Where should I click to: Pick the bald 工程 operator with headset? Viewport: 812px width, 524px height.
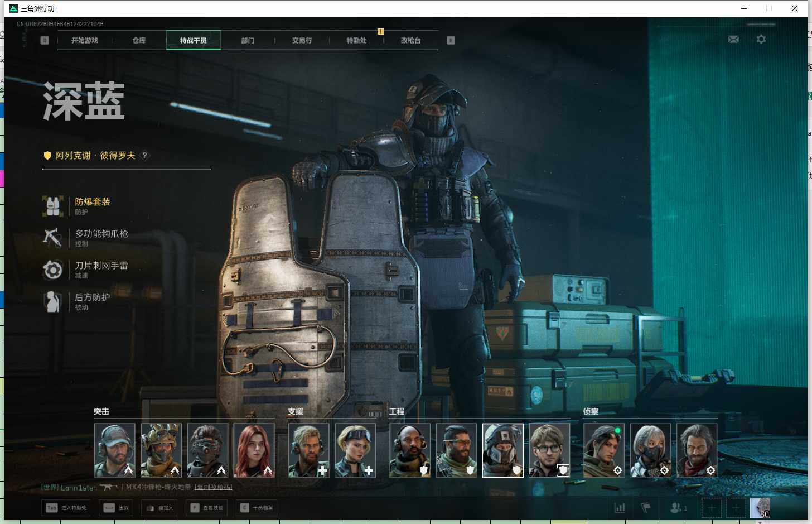pyautogui.click(x=410, y=450)
